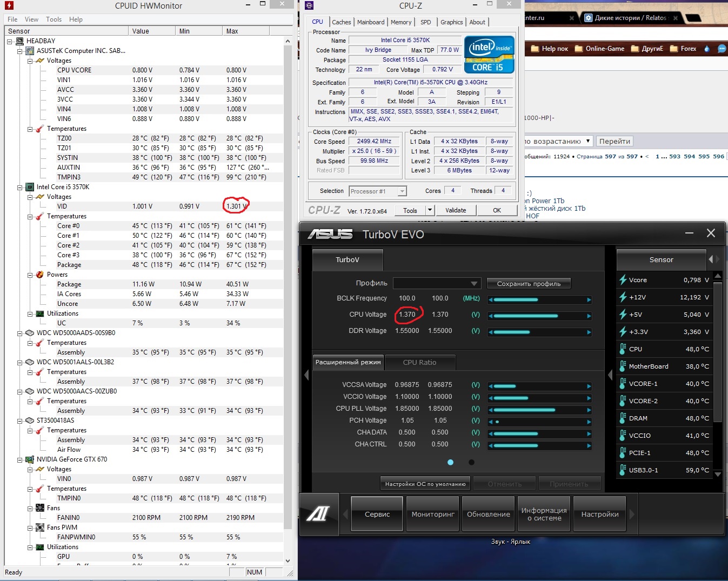Click the Fans PWM icon in HWMonitor
Viewport: 728px width, 581px height.
40,527
